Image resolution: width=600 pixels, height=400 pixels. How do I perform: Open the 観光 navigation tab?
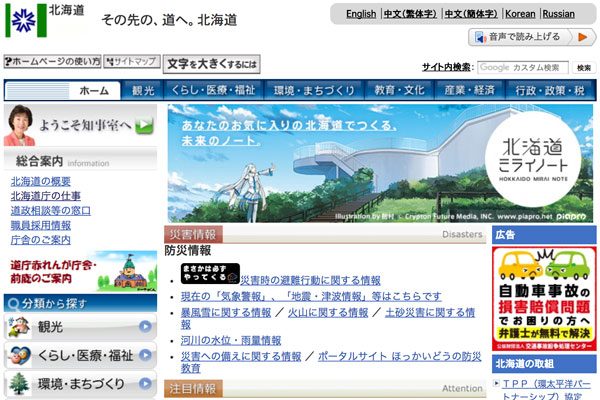coord(143,91)
